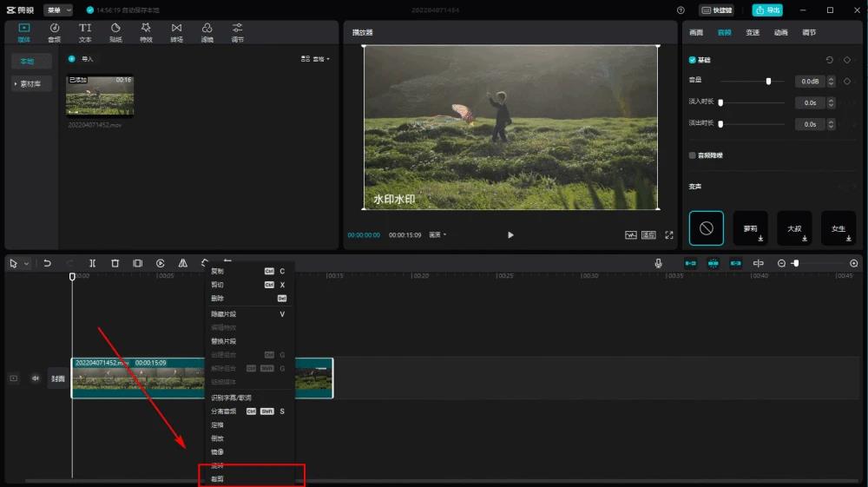
Task: Click the trash delete icon in timeline toolbar
Action: pos(115,263)
